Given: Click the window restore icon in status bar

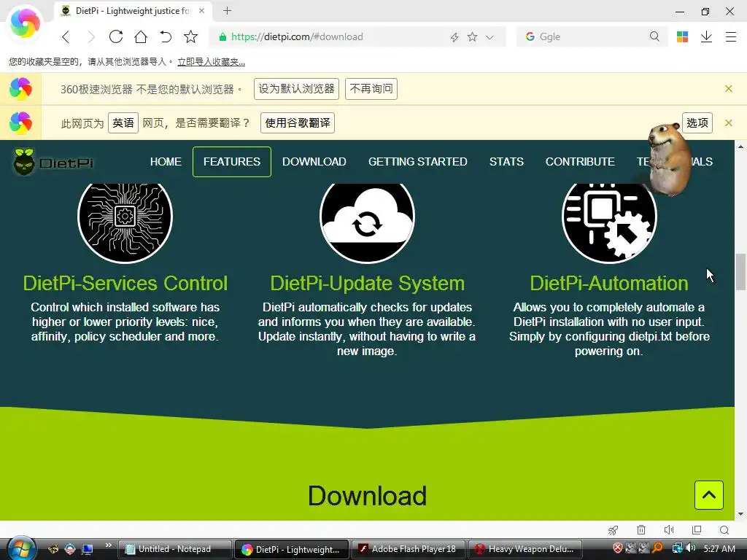Looking at the screenshot, I should click(697, 530).
